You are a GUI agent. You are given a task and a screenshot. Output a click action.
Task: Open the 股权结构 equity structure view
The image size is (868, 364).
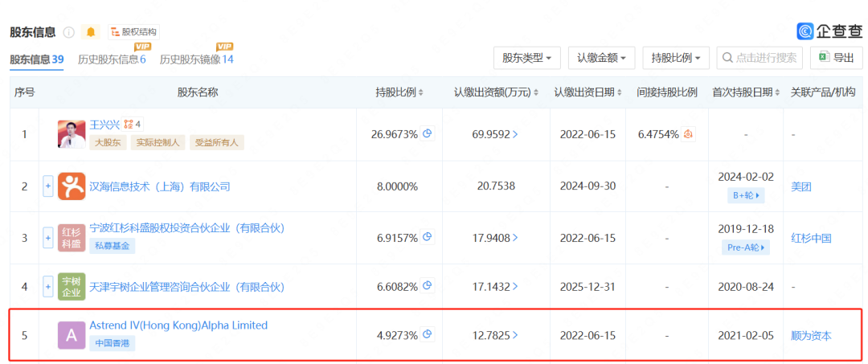[133, 32]
